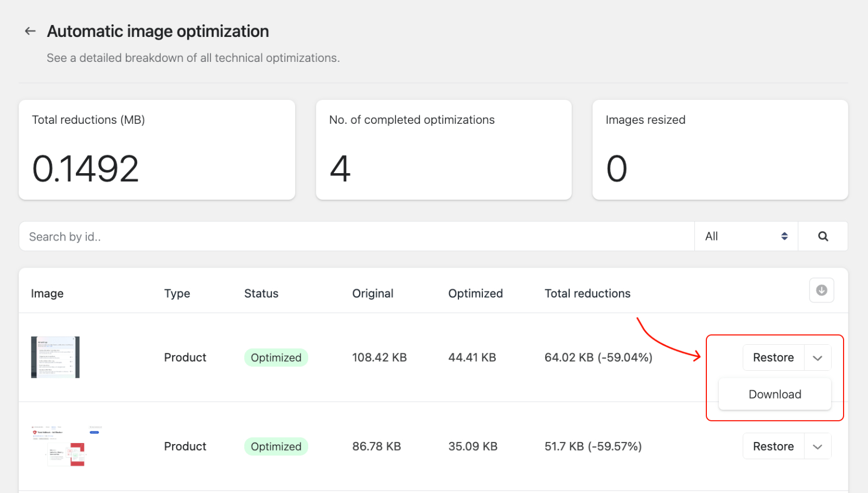Click the download icon in the table header
The image size is (868, 493).
(821, 290)
